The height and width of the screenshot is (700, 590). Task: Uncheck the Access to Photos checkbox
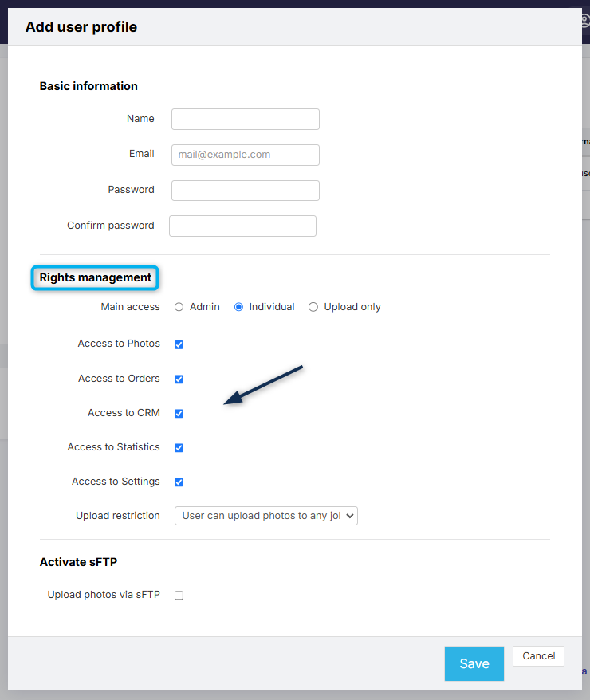tap(179, 344)
